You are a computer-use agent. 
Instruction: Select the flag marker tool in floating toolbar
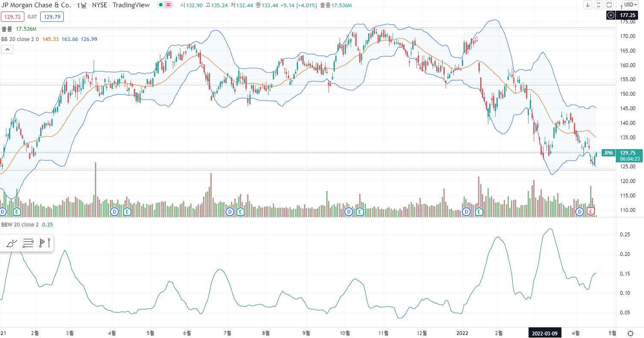point(42,244)
